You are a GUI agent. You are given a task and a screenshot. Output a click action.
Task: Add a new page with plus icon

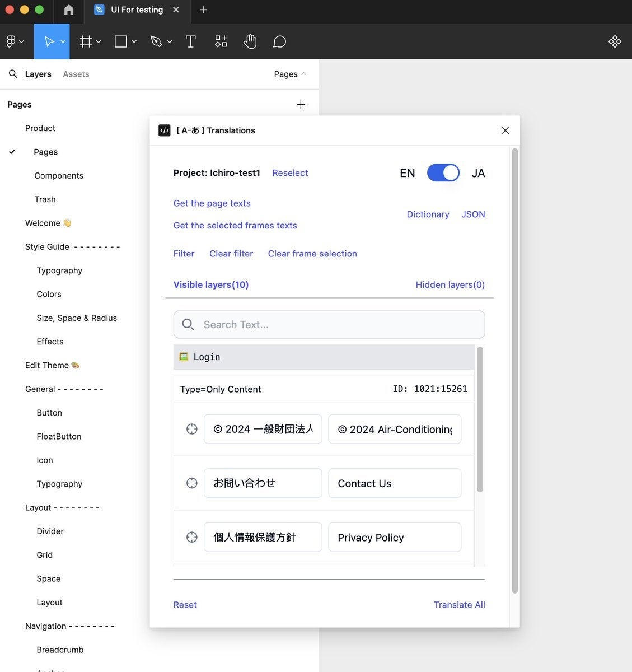click(x=301, y=105)
